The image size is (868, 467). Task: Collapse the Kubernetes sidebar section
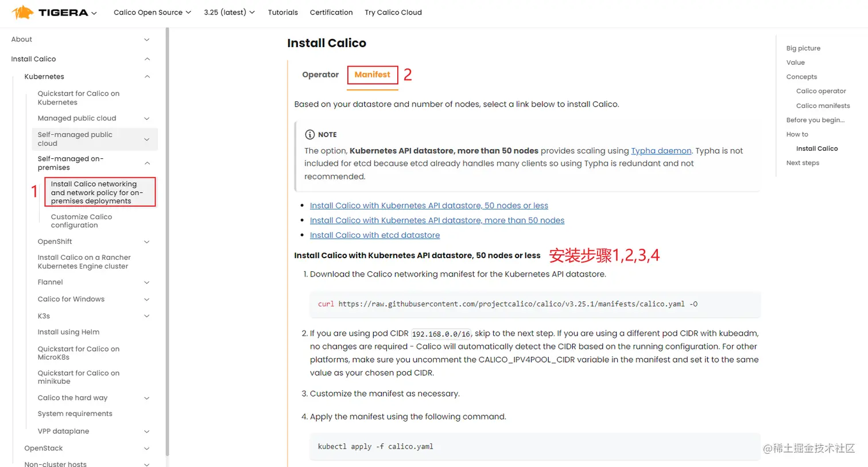click(147, 76)
